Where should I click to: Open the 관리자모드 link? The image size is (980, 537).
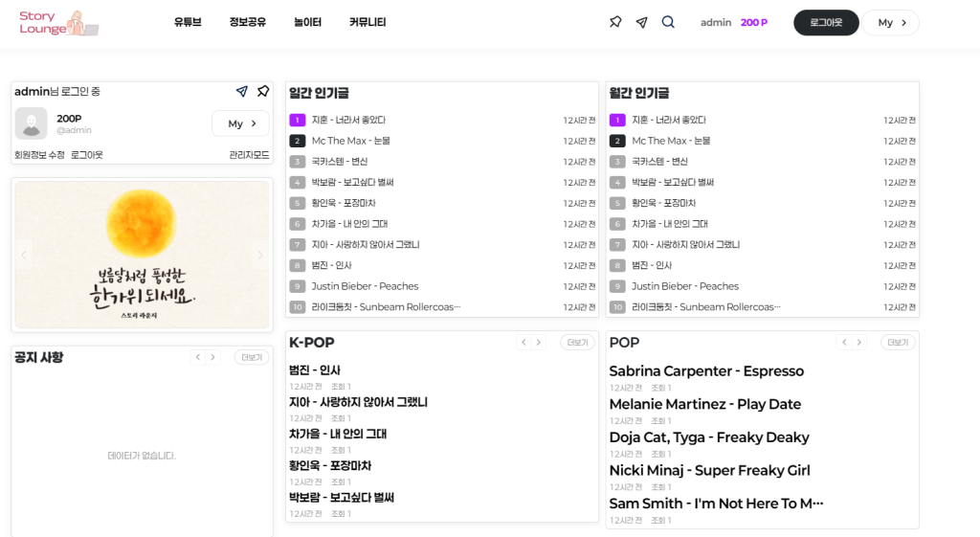[x=249, y=155]
